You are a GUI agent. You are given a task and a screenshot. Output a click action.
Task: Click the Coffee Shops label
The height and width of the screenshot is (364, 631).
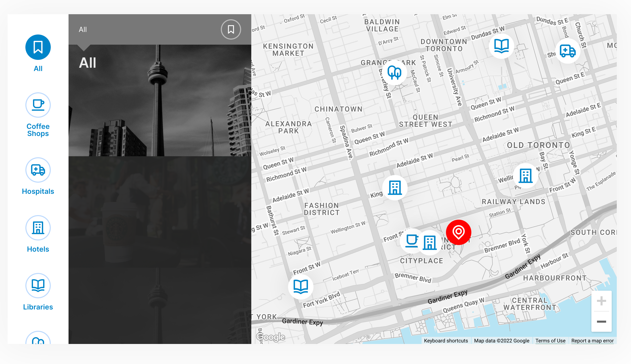(38, 130)
